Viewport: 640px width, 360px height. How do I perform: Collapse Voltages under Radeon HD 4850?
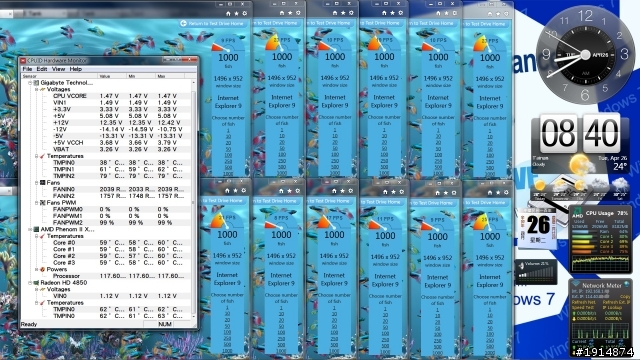pos(36,289)
